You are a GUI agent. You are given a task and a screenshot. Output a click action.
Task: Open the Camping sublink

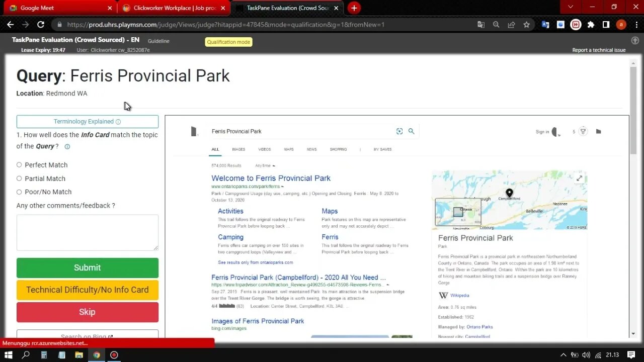[x=230, y=237]
